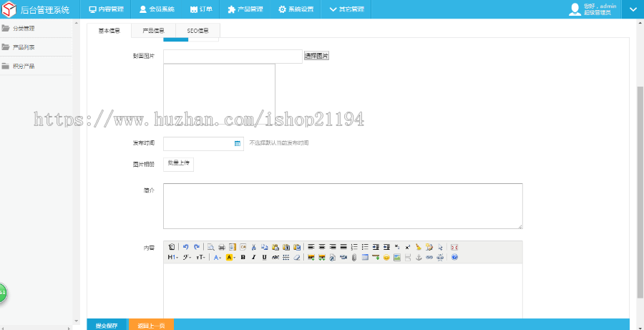Click the cut scissors icon
This screenshot has width=644, height=330.
(254, 247)
